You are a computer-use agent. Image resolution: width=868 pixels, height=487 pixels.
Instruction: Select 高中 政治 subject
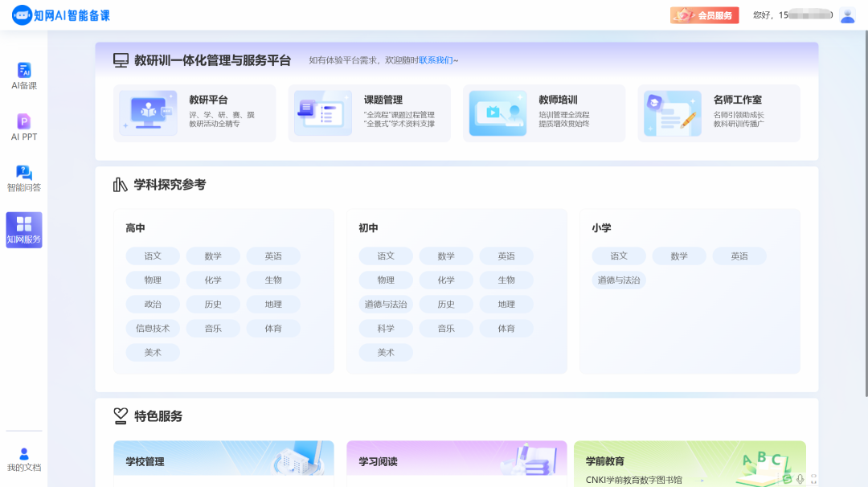click(x=153, y=304)
